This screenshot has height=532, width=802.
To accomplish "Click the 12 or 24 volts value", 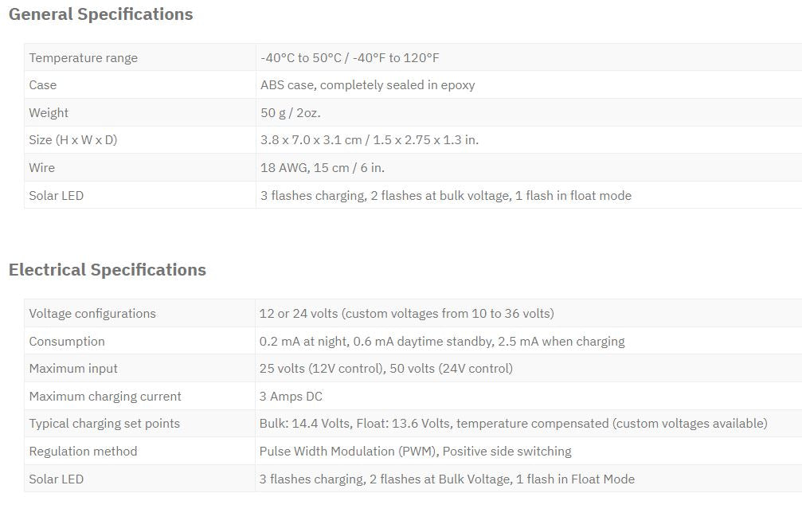I will pos(407,314).
